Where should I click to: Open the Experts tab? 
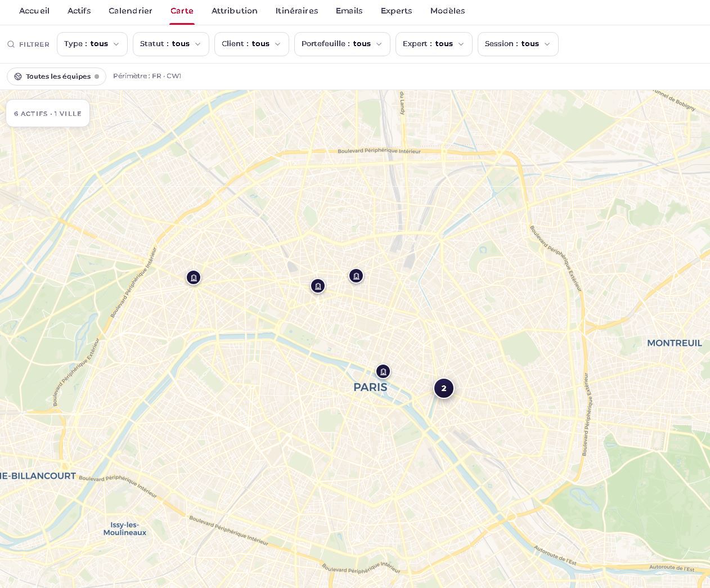click(x=396, y=11)
